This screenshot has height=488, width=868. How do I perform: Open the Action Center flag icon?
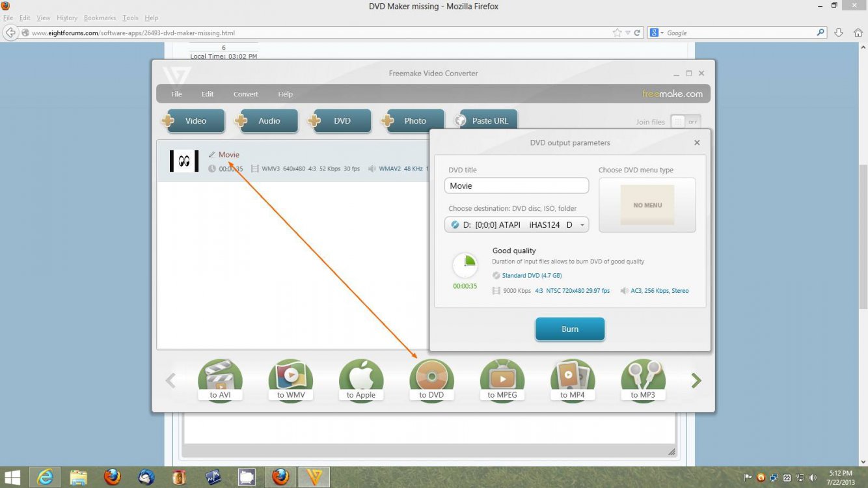coord(748,478)
